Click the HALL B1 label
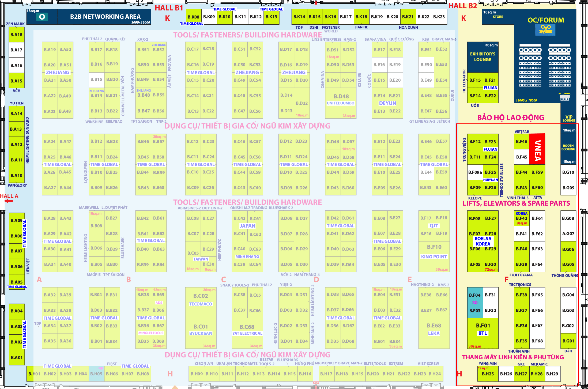The height and width of the screenshot is (389, 588). click(169, 8)
